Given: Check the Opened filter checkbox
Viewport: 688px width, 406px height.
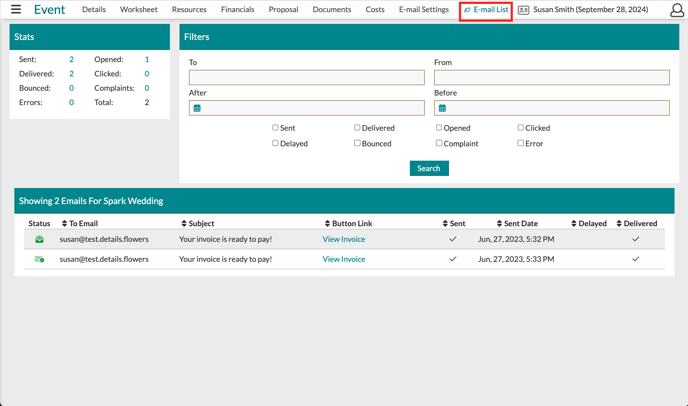Looking at the screenshot, I should coord(439,128).
